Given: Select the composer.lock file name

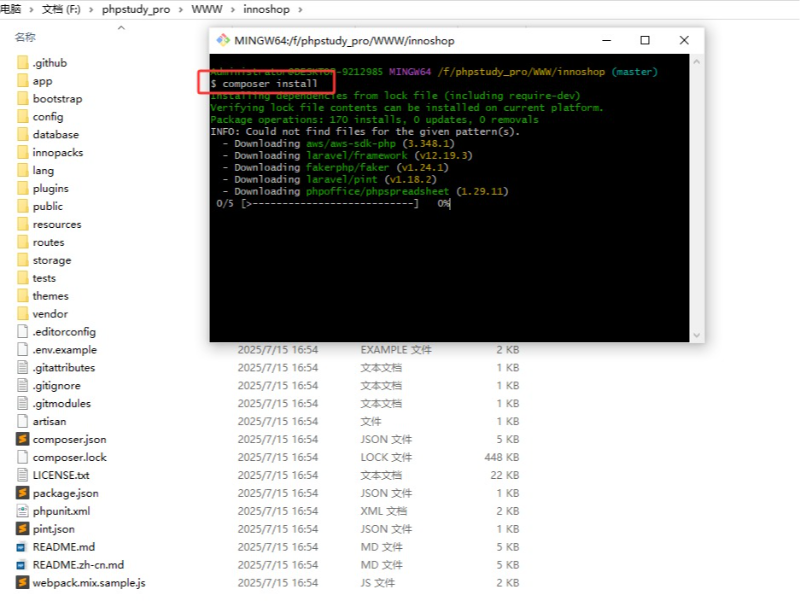Looking at the screenshot, I should click(x=70, y=457).
